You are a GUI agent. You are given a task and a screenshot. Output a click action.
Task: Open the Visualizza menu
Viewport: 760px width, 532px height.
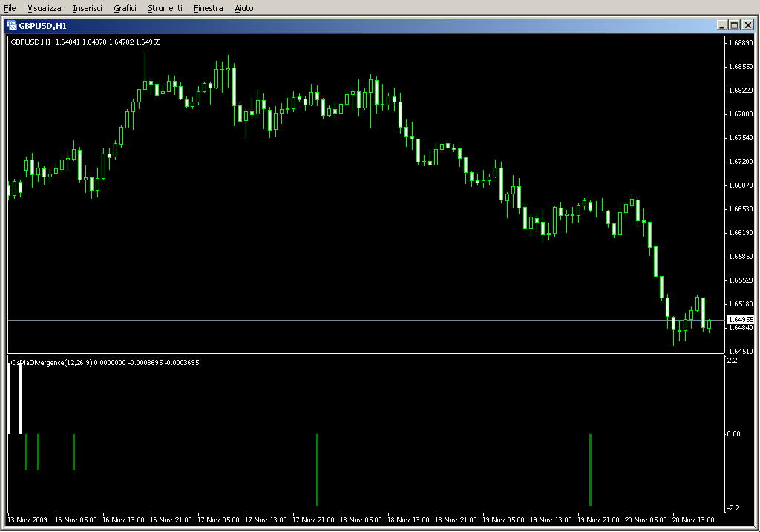(45, 8)
